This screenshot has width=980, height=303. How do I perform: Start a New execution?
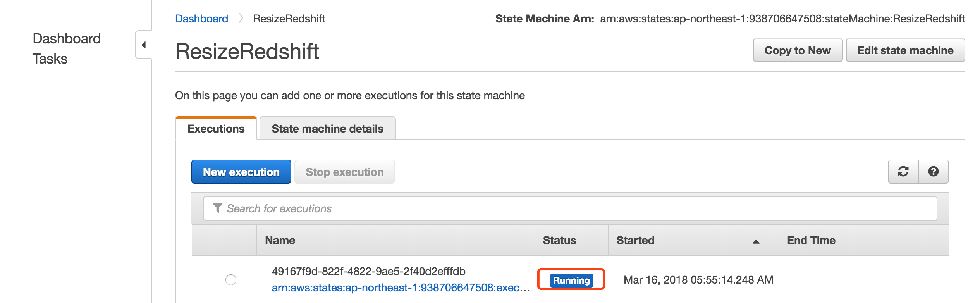click(x=241, y=172)
